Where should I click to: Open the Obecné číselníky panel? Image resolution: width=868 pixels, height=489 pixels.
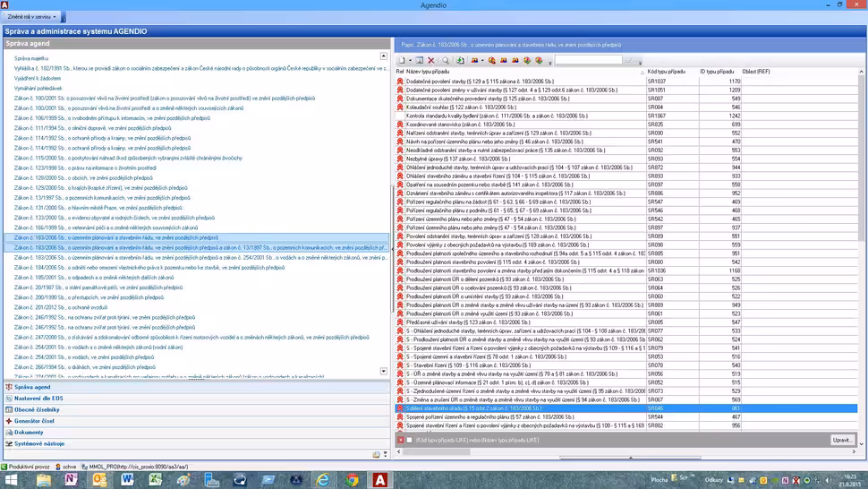click(x=37, y=409)
